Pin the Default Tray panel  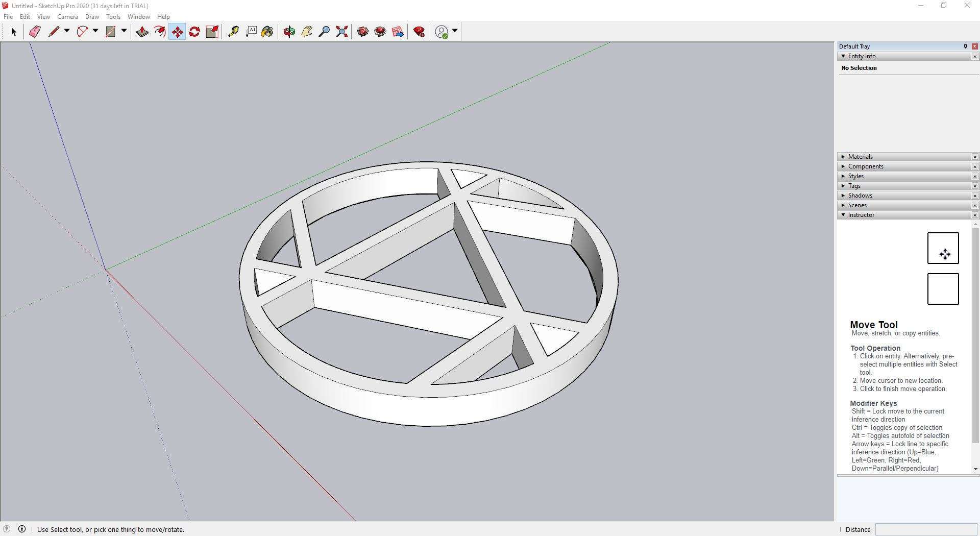pos(965,46)
